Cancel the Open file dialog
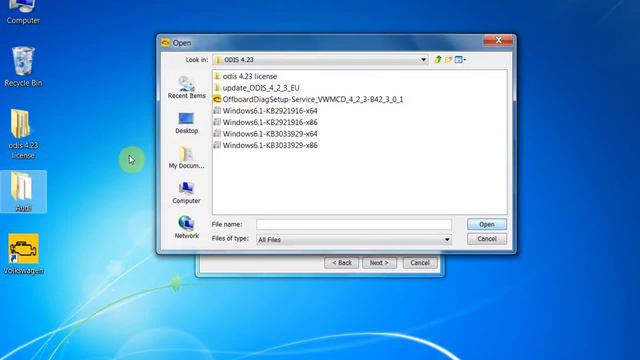 [487, 239]
